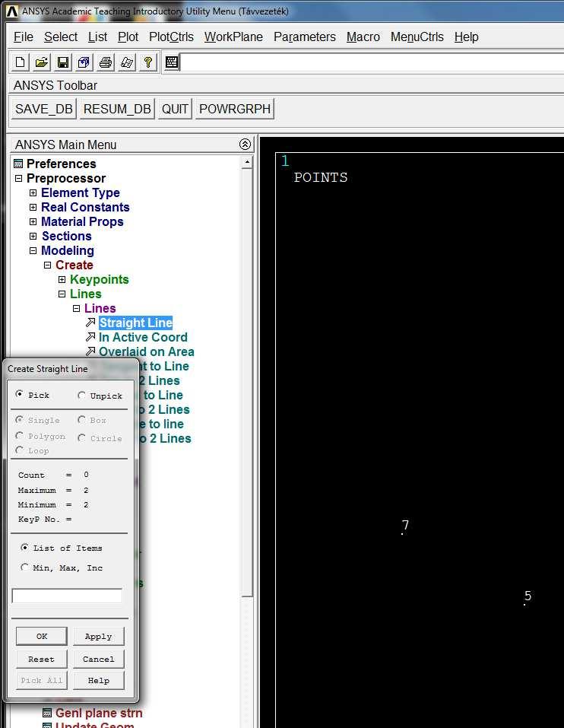Image resolution: width=564 pixels, height=728 pixels.
Task: Collapse the green Lines tree node
Action: [x=62, y=294]
